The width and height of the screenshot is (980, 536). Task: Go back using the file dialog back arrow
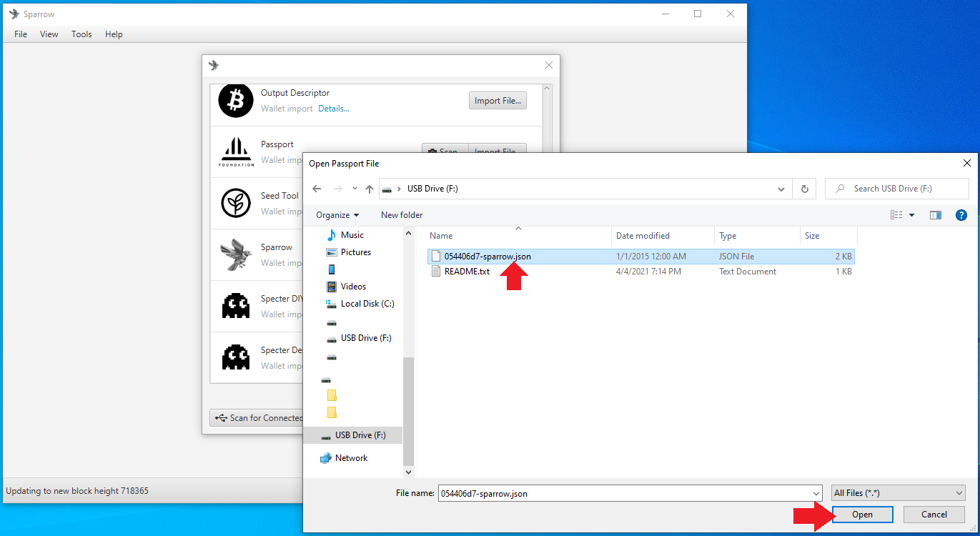pyautogui.click(x=317, y=189)
